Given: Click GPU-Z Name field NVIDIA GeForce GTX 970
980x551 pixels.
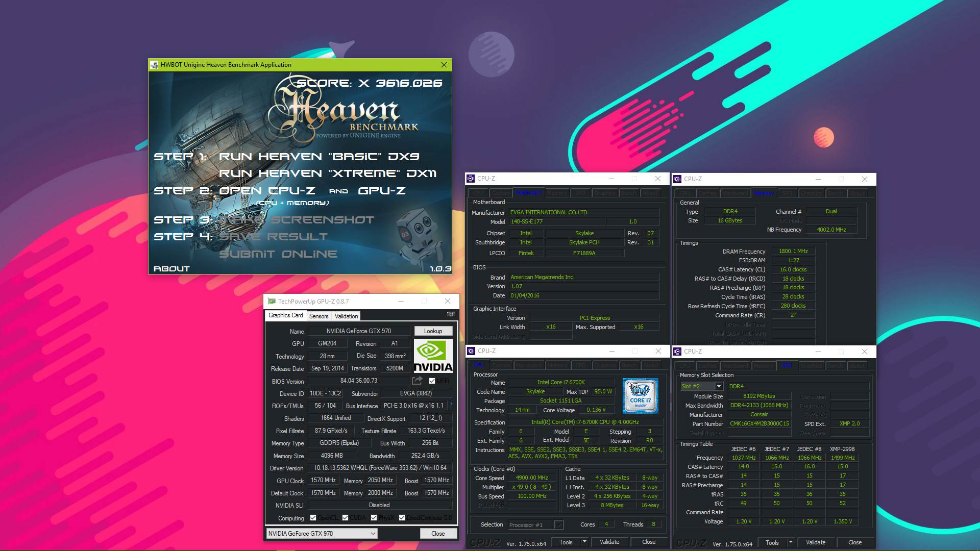Looking at the screenshot, I should coord(359,331).
